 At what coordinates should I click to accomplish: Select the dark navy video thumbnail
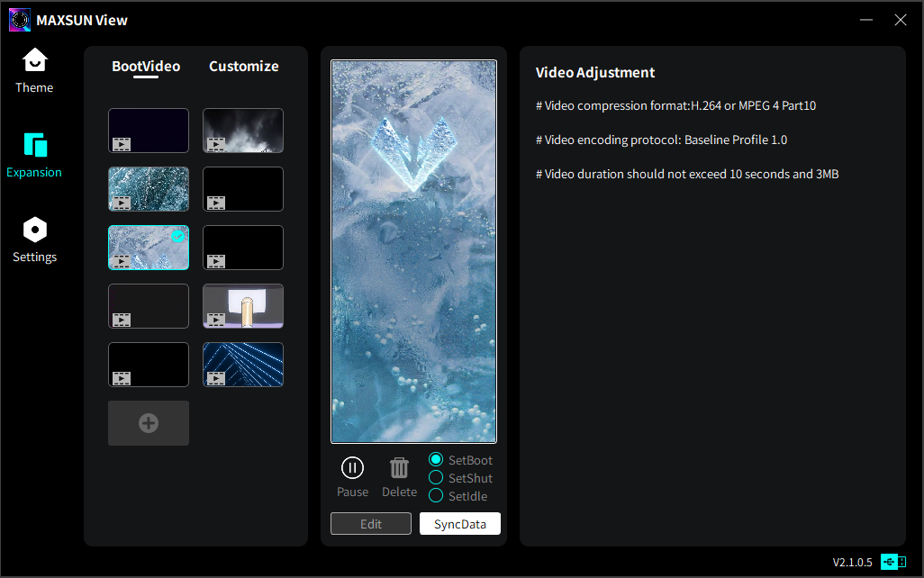tap(149, 131)
